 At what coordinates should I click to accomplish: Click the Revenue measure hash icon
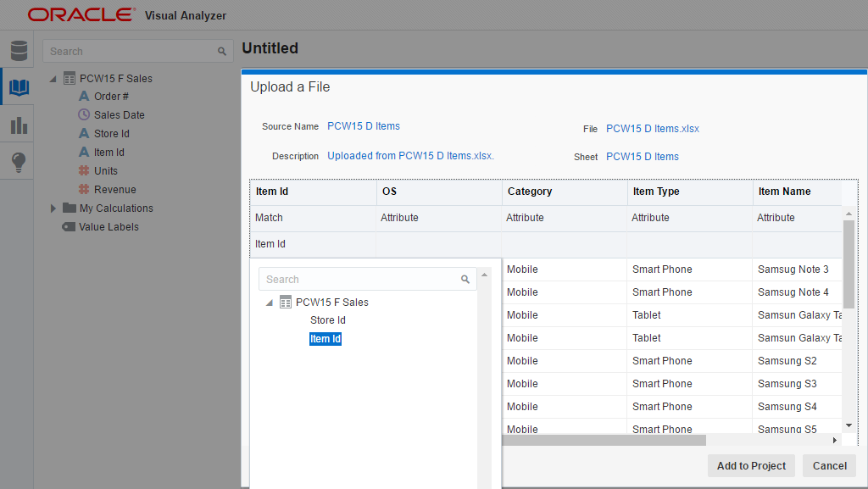[x=84, y=189]
